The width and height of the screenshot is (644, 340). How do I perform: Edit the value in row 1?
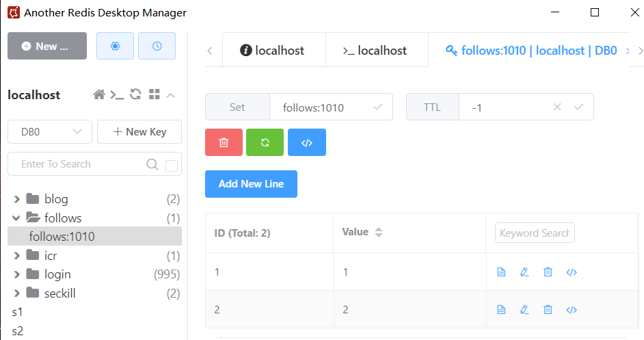524,272
